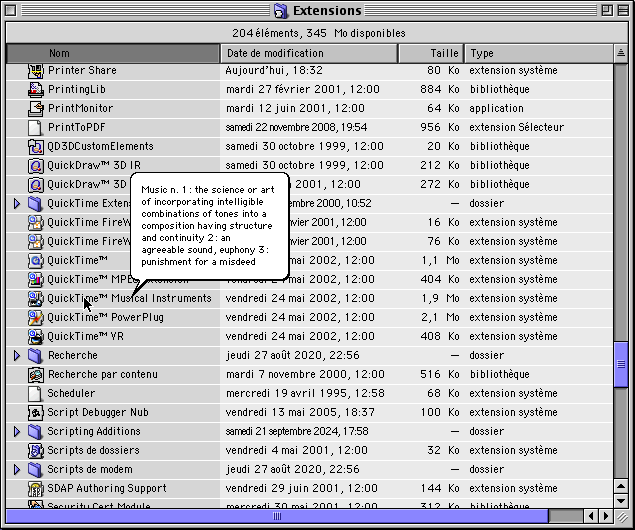Click date 'samedi 22 novembre 2008, 19:54'
The image size is (635, 530).
click(x=296, y=128)
